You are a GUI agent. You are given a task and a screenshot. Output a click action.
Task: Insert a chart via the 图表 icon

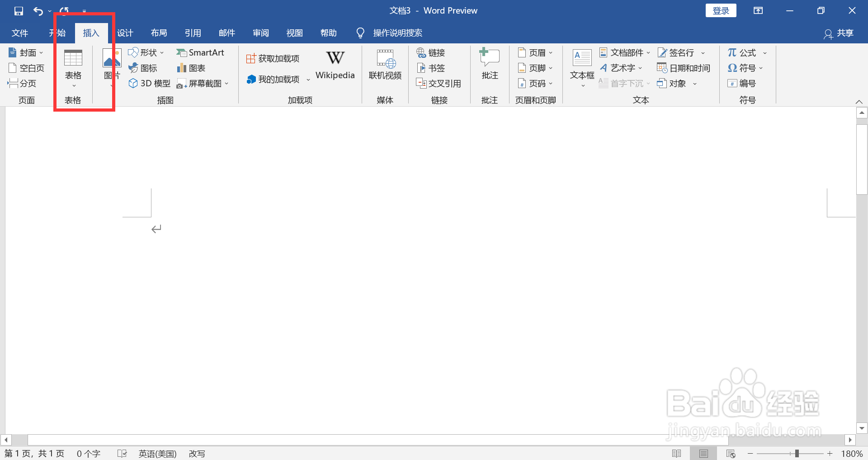[190, 68]
